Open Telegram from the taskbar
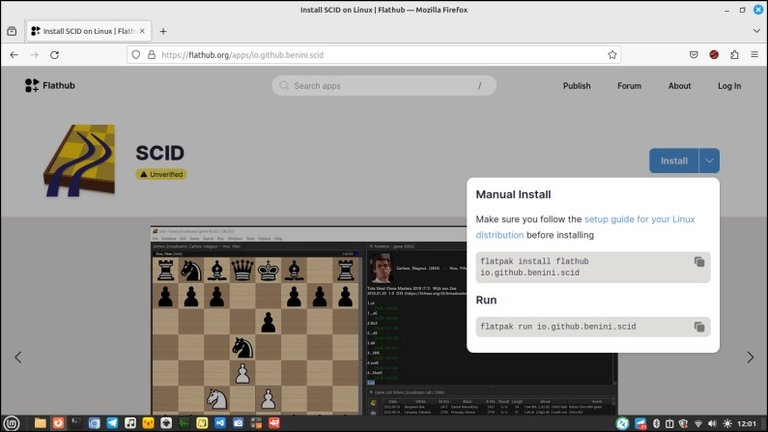This screenshot has height=432, width=768. [112, 423]
